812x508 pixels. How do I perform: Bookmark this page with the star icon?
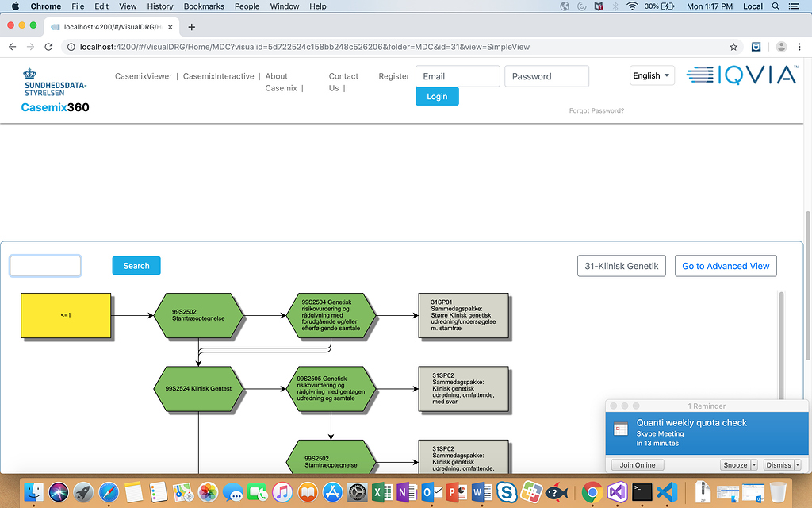pos(734,47)
